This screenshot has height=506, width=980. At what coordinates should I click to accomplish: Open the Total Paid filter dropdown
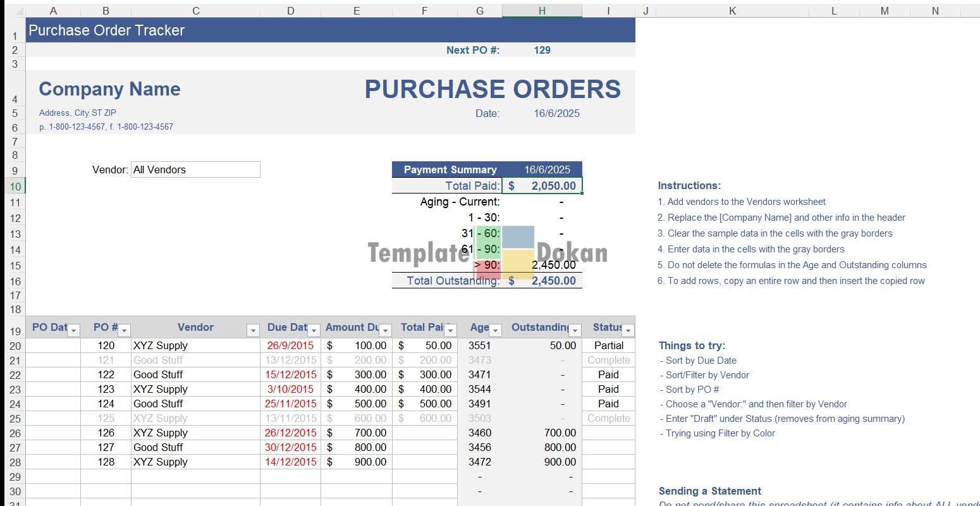pos(450,330)
